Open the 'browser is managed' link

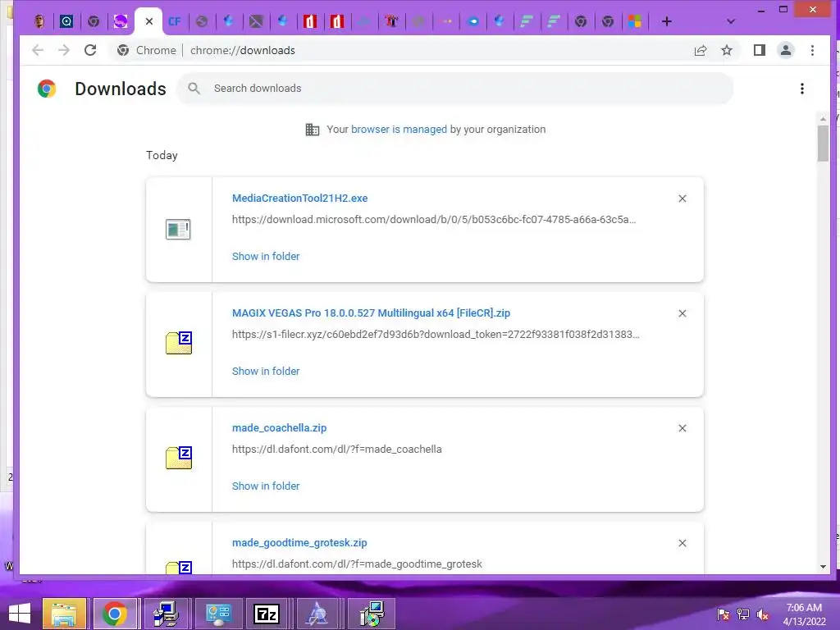[x=399, y=130]
